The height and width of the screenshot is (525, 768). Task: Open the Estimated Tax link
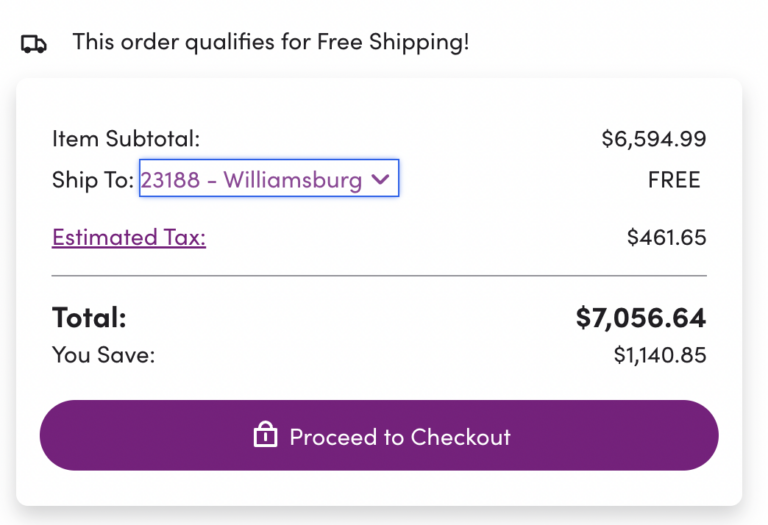[129, 237]
